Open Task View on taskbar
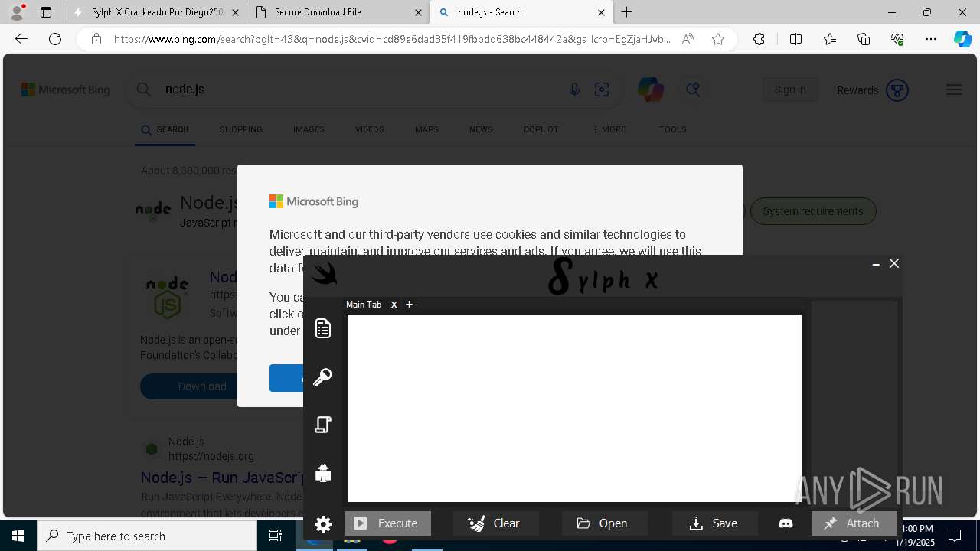The image size is (980, 551). [276, 536]
